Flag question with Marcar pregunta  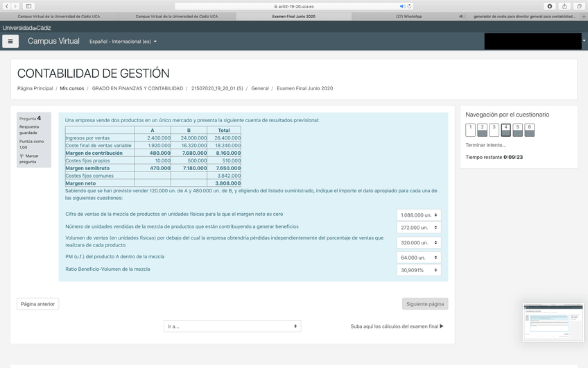coord(28,159)
